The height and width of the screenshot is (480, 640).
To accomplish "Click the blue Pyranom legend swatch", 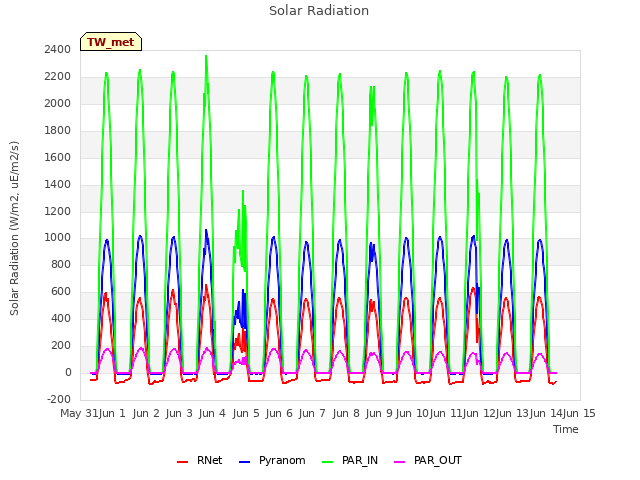I will [244, 462].
